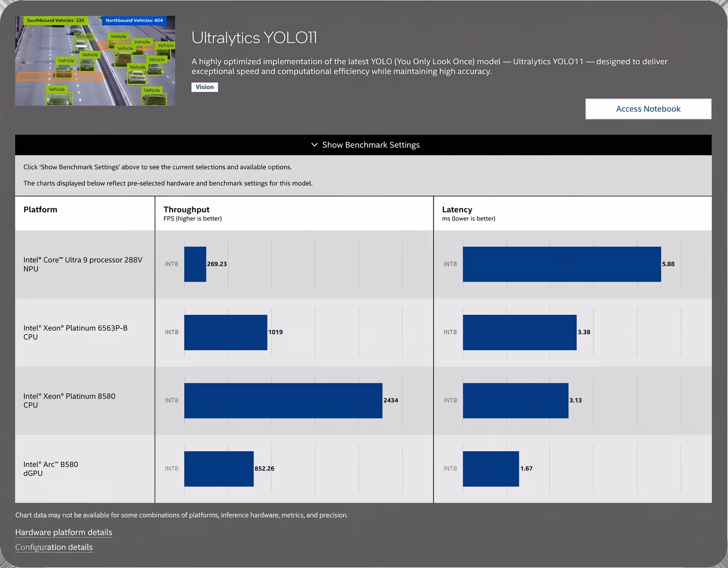Open Hardware platform details link
Screen dimensions: 728x568
[x=64, y=532]
